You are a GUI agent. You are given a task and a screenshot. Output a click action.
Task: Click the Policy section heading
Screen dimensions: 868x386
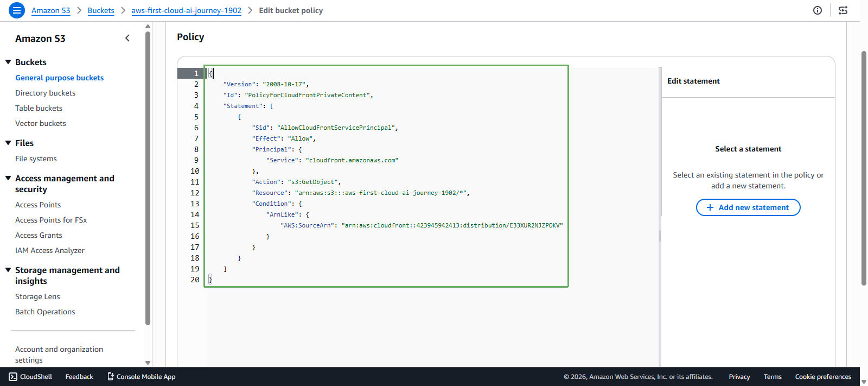pyautogui.click(x=190, y=37)
